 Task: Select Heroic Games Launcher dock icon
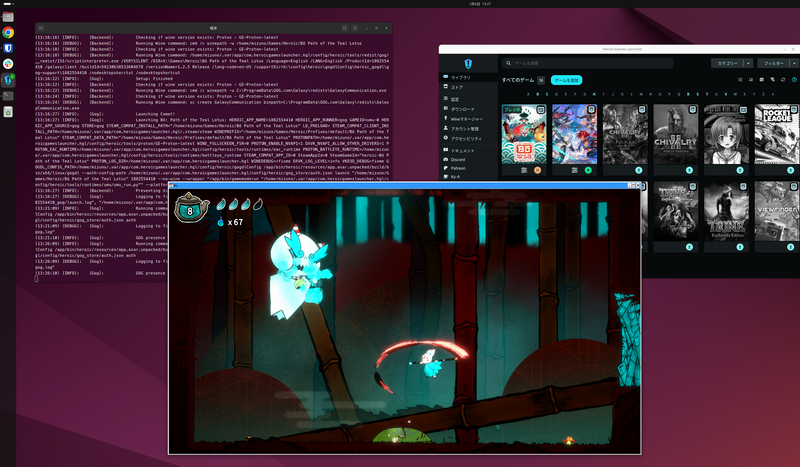click(8, 80)
